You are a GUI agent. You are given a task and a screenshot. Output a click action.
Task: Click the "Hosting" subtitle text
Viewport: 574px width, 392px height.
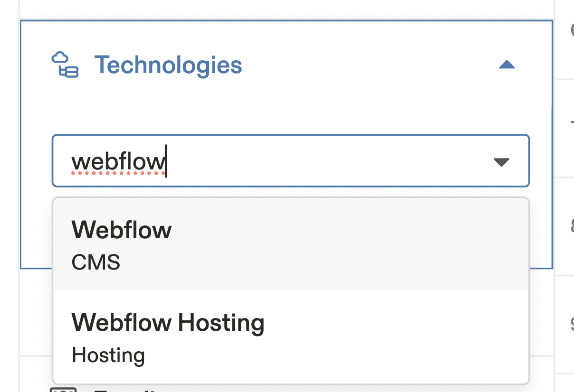click(x=107, y=354)
